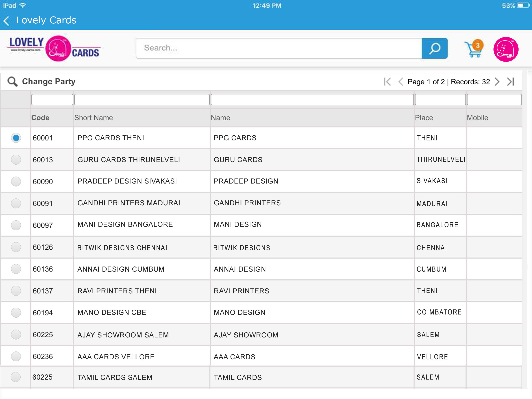Jump to the last page of records
The image size is (532, 399).
[510, 82]
